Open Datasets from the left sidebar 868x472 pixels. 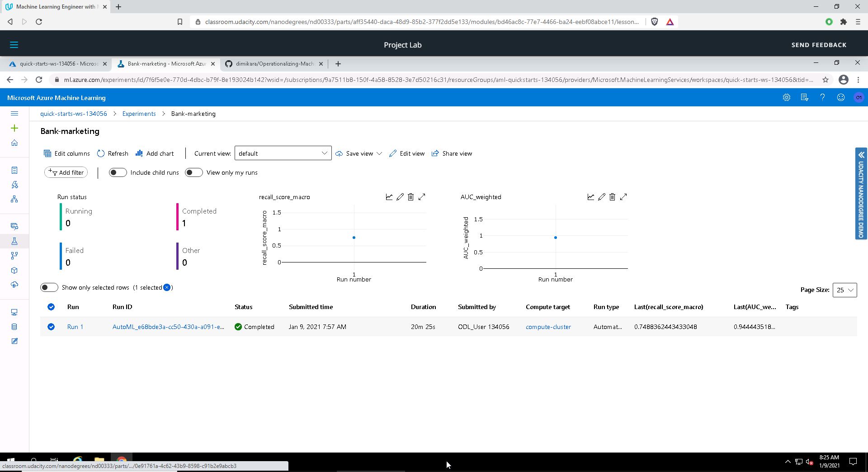click(x=14, y=226)
